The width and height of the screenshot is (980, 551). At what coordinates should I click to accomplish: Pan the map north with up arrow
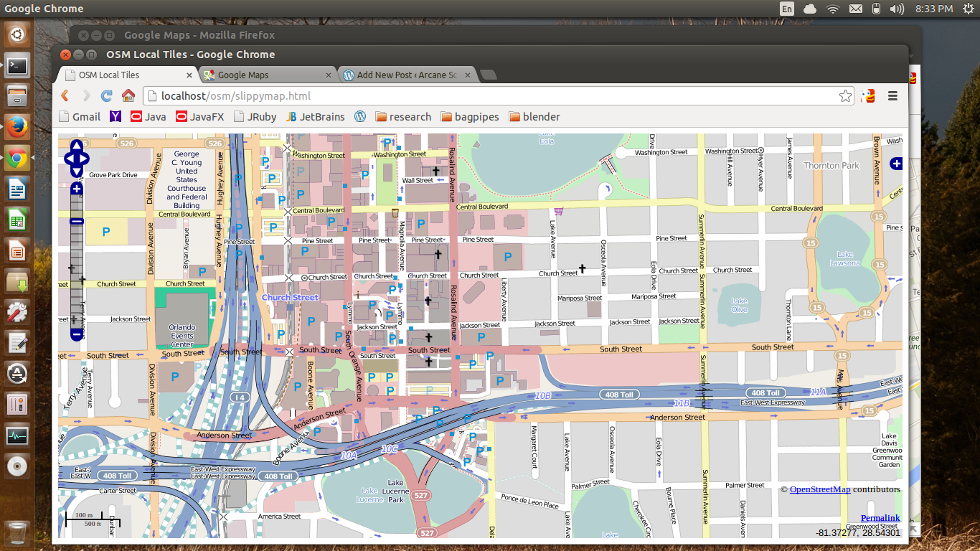pyautogui.click(x=77, y=146)
